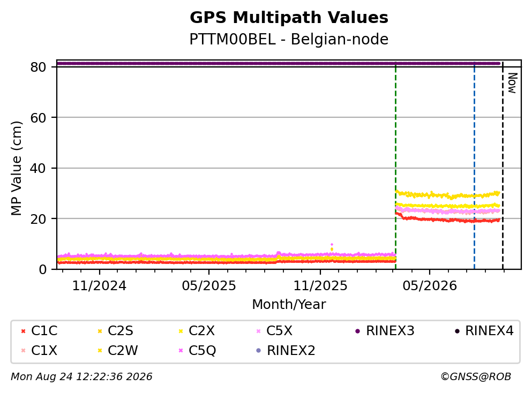Click the RINEX3 purple legend dot
Viewport: 532px width, 393px height.
[x=357, y=331]
